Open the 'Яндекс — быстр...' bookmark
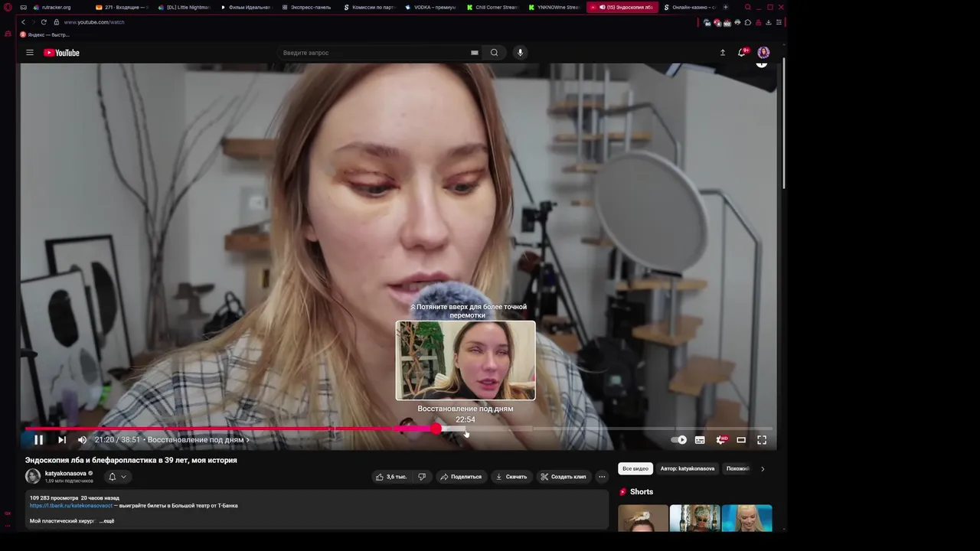Screen dimensions: 980x551 [x=45, y=34]
